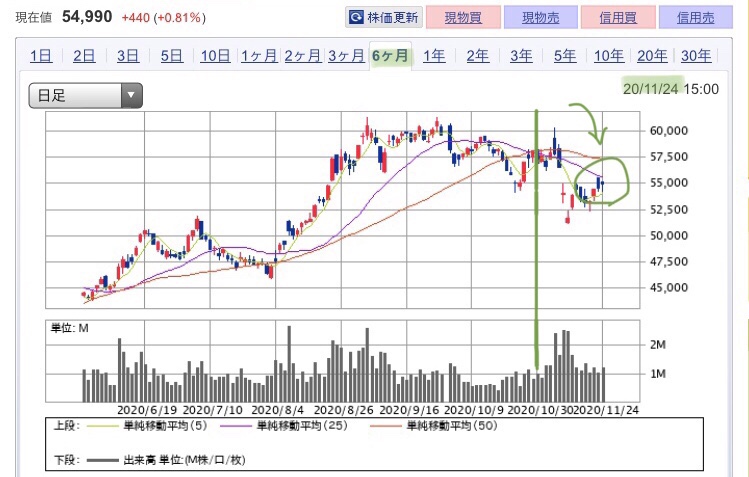Click the 信用買 button
Viewport: 749px width, 477px height.
pyautogui.click(x=618, y=18)
